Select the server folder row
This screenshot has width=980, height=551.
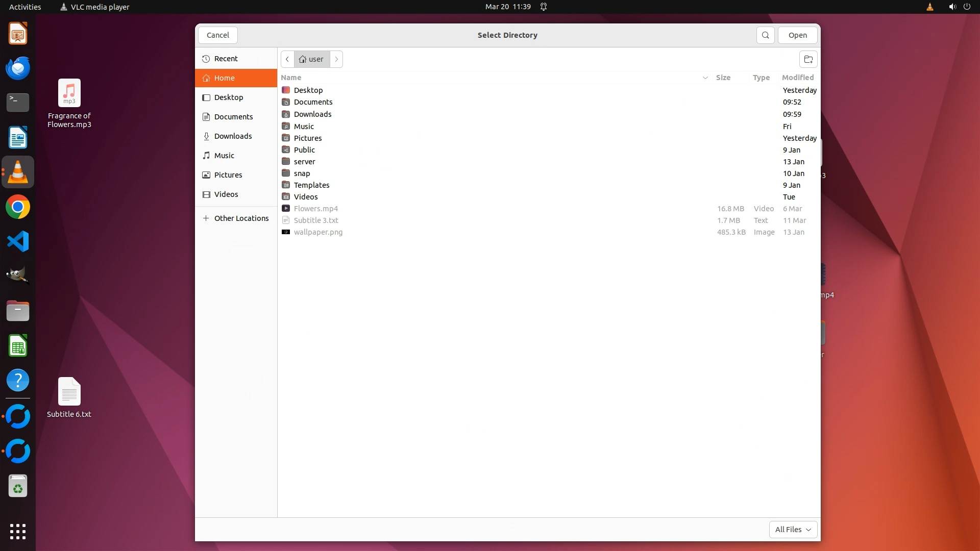pos(304,162)
